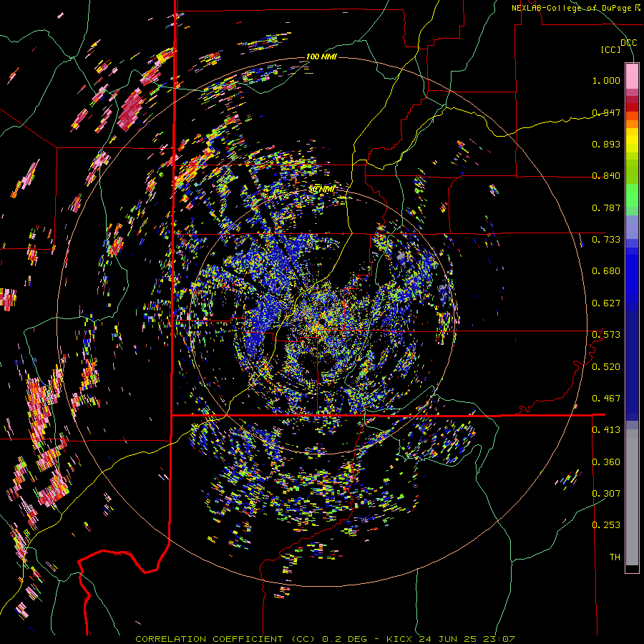Screen dimensions: 644x644
Task: Select the 0.307 scale value
Action: point(606,494)
